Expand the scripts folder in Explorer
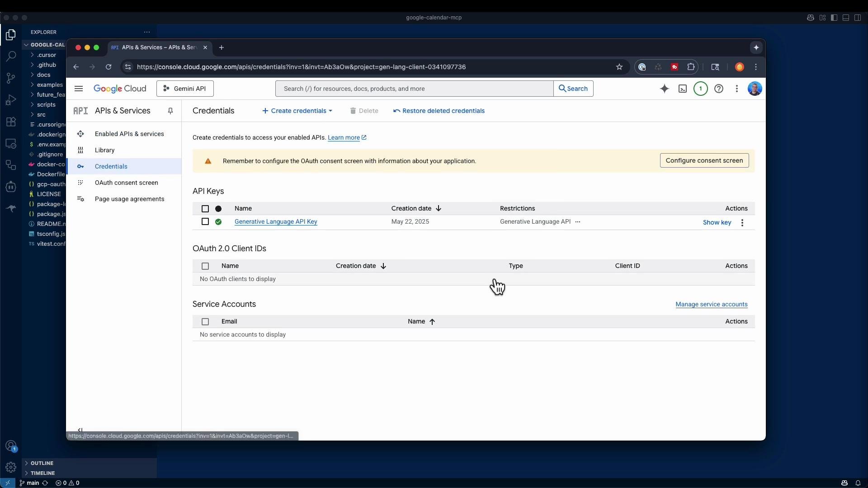The width and height of the screenshot is (868, 488). click(46, 105)
